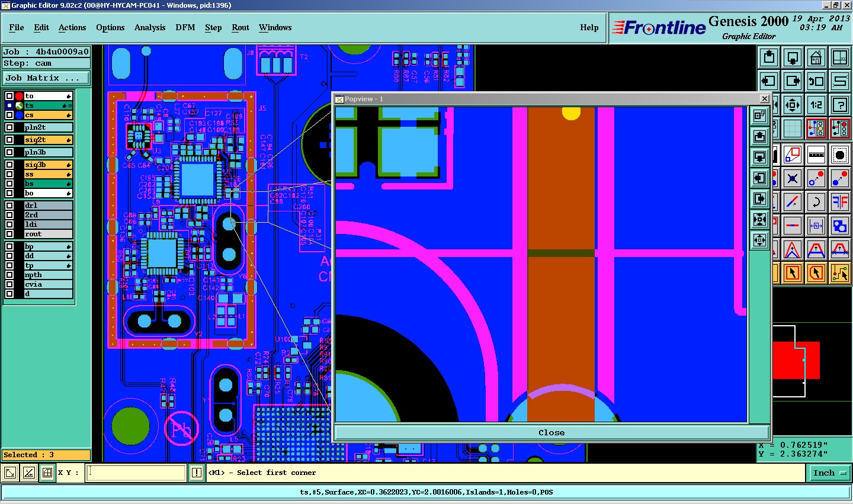Click the green arrow swatch of 'ts' layer

[x=19, y=105]
